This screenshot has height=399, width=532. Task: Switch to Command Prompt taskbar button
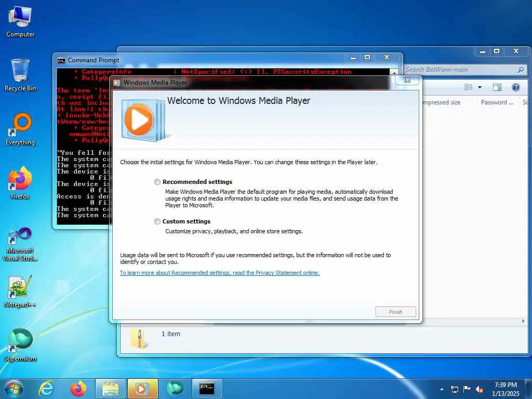click(207, 389)
